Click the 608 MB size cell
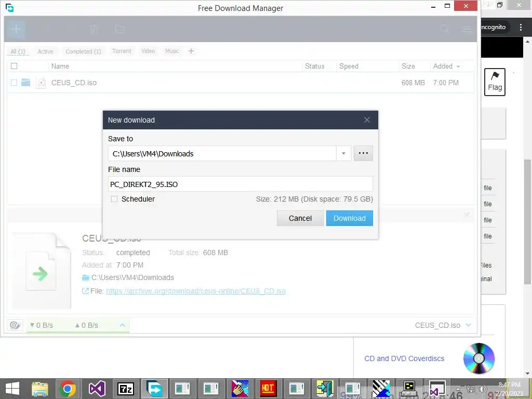Screen dimensions: 532x399 tap(413, 83)
